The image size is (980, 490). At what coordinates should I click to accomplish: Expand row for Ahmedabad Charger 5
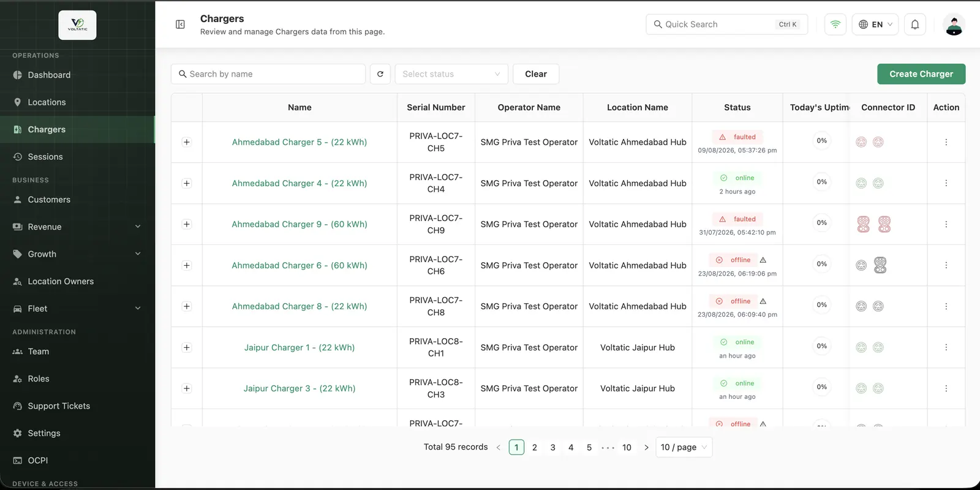pos(187,142)
